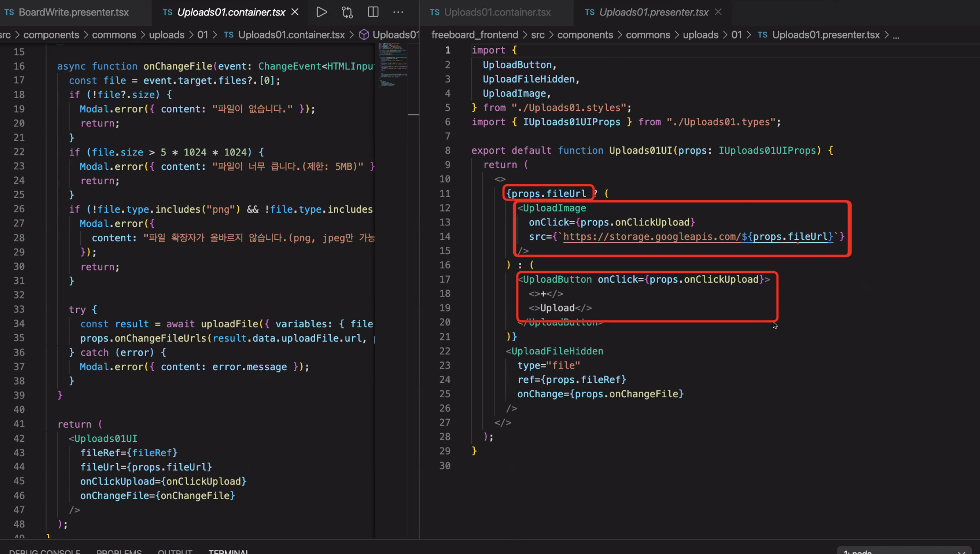
Task: Open the compare changes icon
Action: point(347,12)
